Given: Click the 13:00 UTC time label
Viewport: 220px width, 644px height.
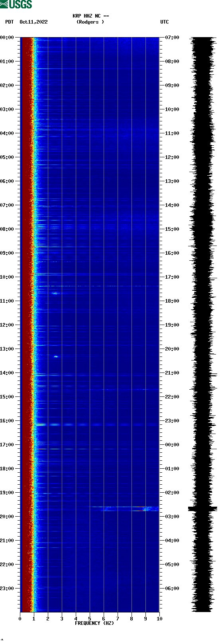Looking at the screenshot, I should 172,181.
